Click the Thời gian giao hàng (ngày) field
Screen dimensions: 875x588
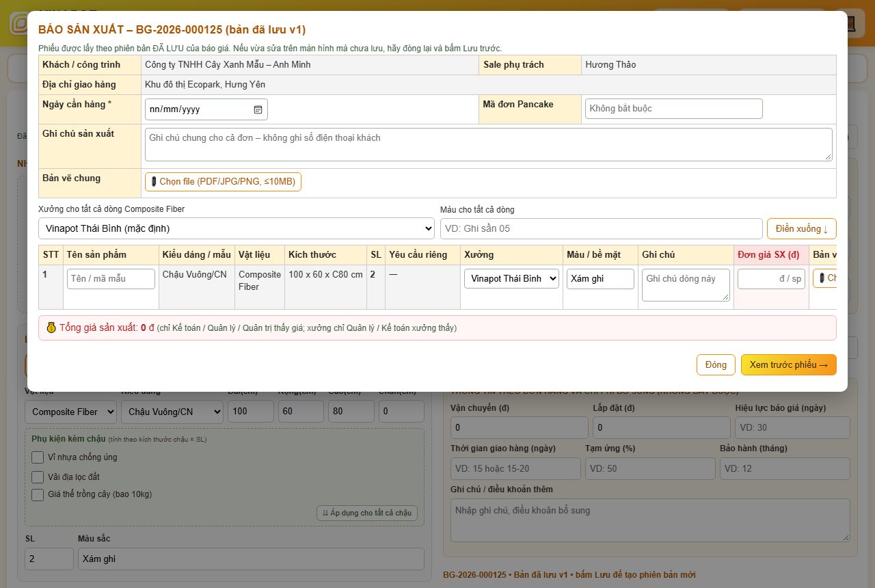[x=516, y=469]
